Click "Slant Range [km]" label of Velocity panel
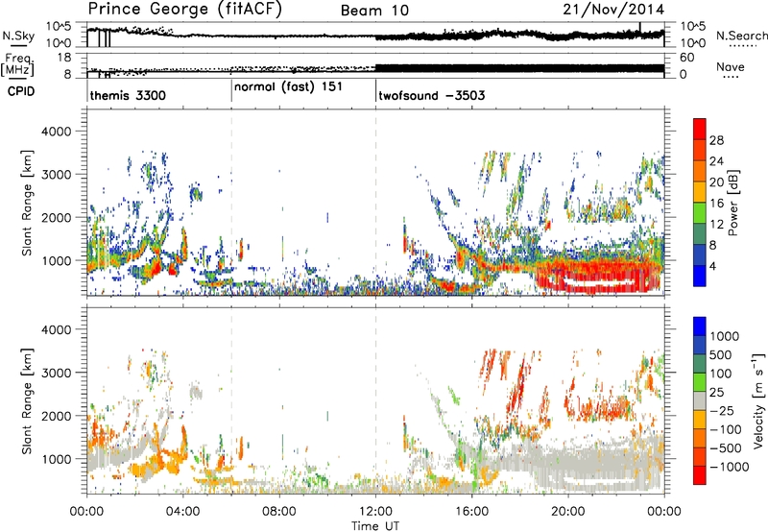The height and width of the screenshot is (532, 768). click(27, 400)
